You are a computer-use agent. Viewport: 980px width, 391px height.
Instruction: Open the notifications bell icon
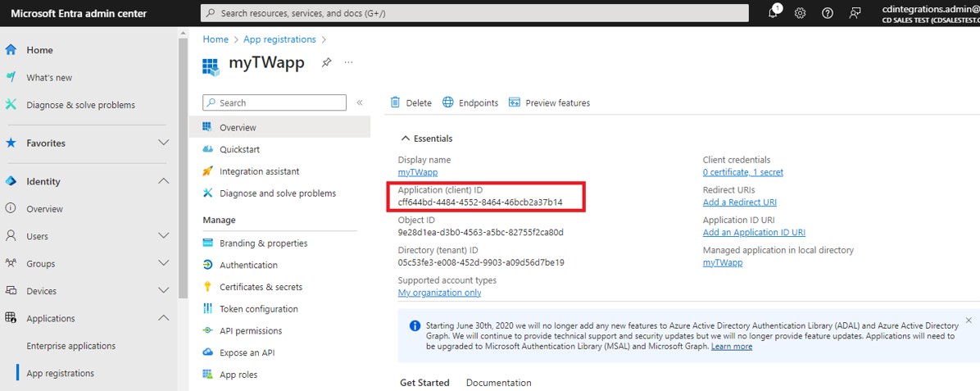[774, 12]
